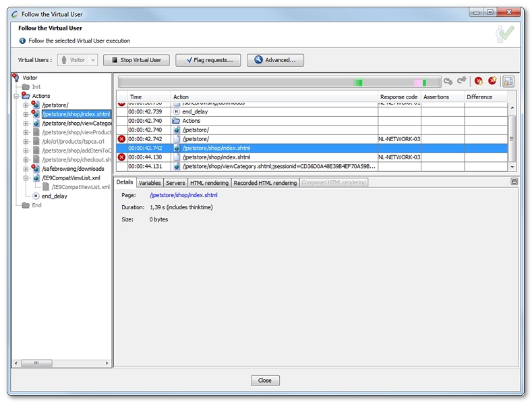Click the info icon beside follow message

point(22,41)
